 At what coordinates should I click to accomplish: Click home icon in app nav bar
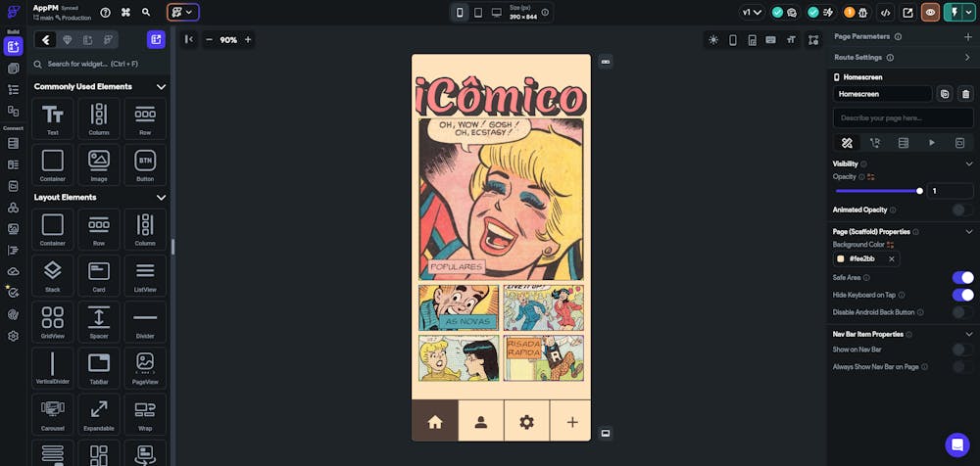(x=435, y=422)
